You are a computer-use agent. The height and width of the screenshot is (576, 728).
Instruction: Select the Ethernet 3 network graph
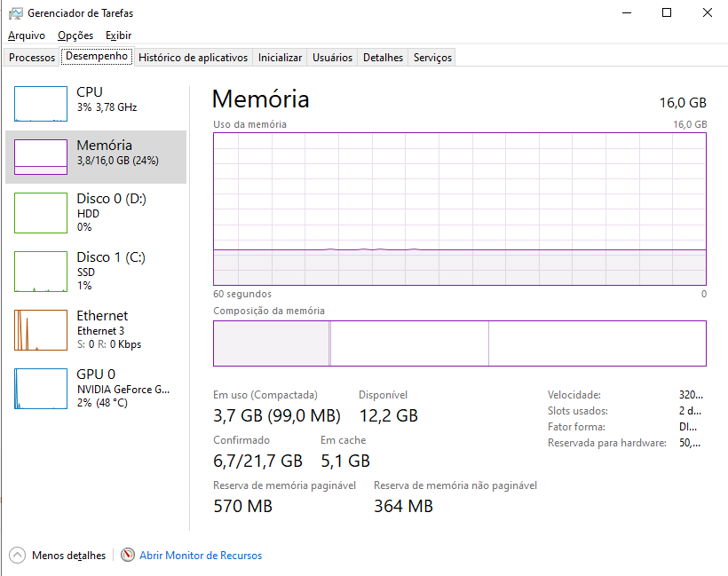41,330
